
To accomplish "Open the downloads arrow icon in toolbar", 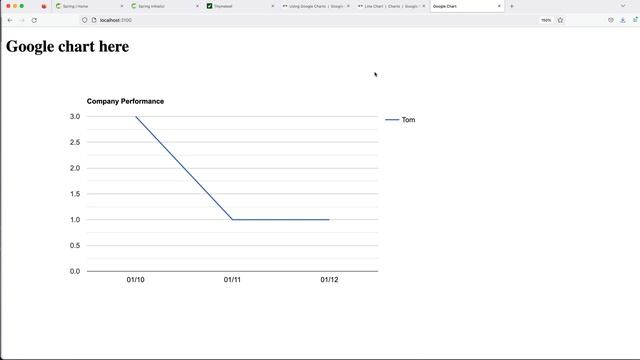I will [x=623, y=20].
